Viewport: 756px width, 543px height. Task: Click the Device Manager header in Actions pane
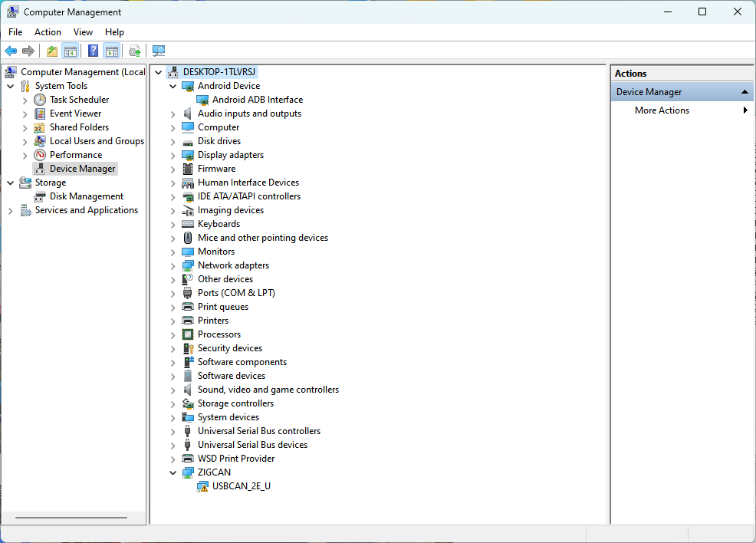click(682, 91)
